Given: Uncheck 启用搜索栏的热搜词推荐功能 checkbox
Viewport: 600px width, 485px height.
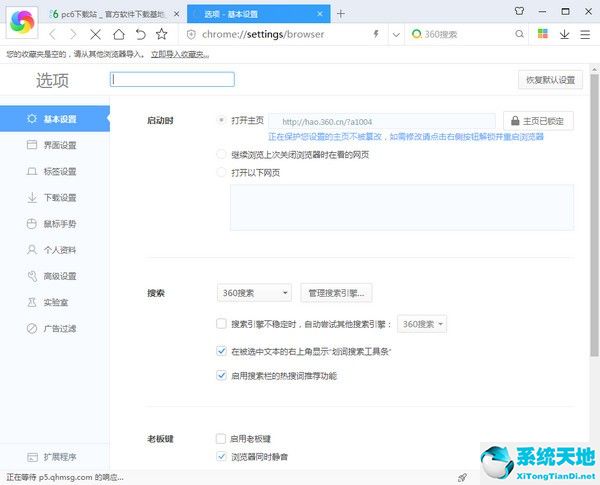Looking at the screenshot, I should coord(221,375).
